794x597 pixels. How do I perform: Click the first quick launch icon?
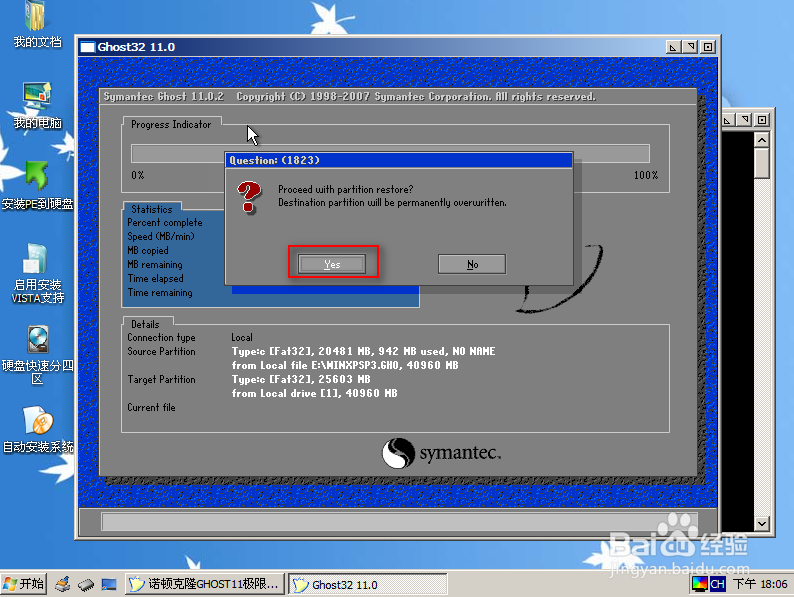click(x=62, y=584)
